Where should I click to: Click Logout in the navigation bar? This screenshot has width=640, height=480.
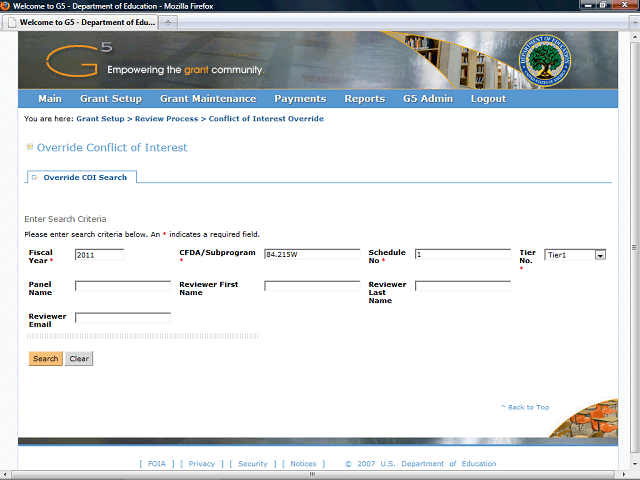click(x=488, y=99)
